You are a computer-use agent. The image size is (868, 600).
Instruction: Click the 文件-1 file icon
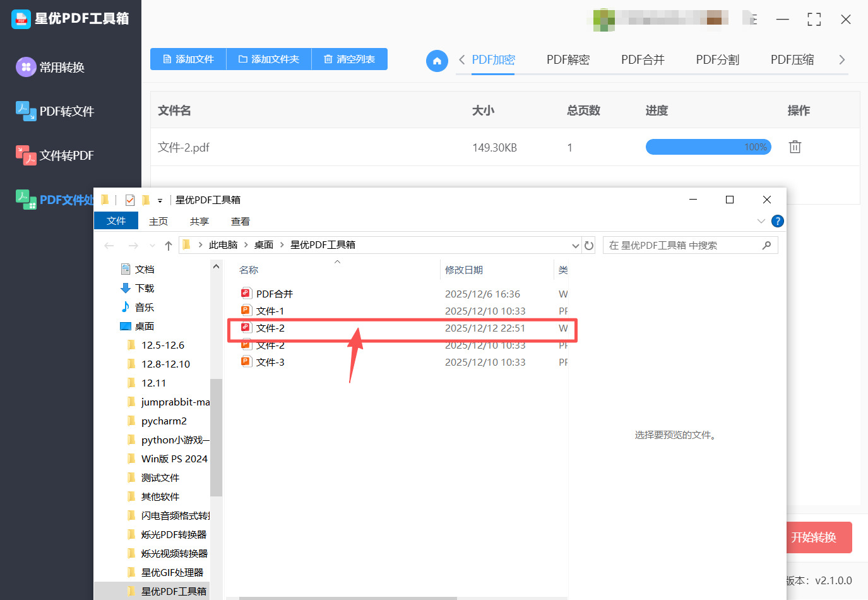(x=246, y=310)
